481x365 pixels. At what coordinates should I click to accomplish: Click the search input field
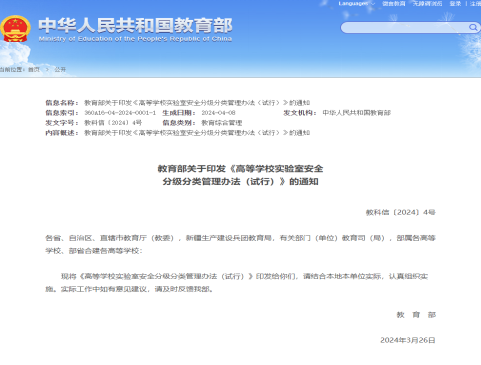coord(405,27)
